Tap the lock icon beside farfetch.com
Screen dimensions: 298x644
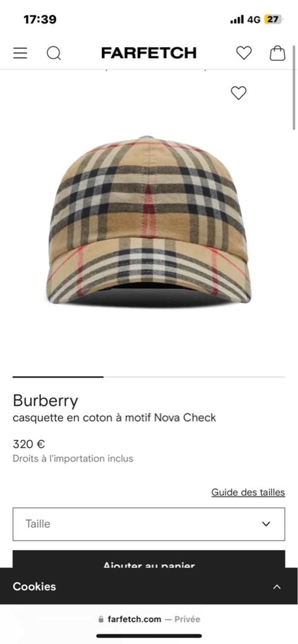(x=101, y=619)
